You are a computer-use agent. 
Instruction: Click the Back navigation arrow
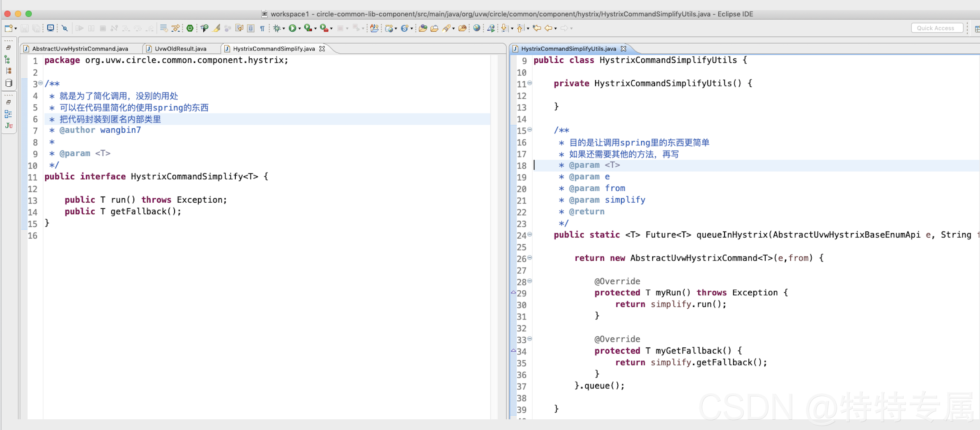pyautogui.click(x=548, y=28)
